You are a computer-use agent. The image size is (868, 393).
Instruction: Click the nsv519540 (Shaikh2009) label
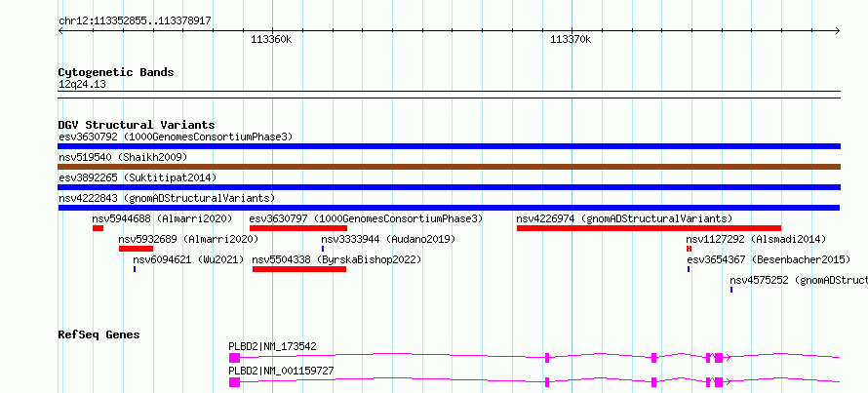point(123,157)
